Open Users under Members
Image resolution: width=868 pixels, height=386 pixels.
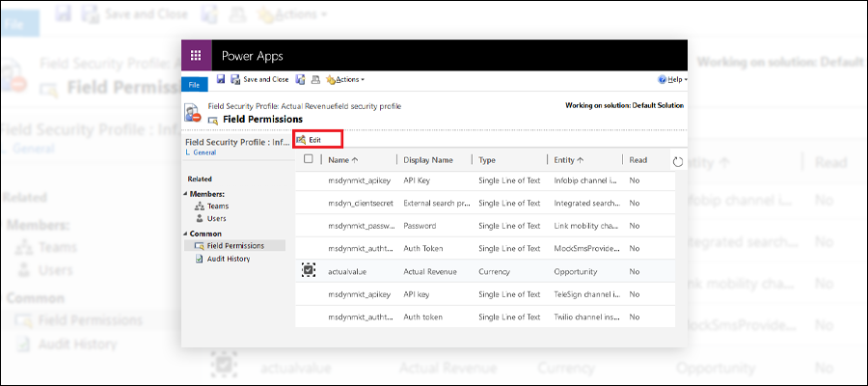[x=216, y=218]
